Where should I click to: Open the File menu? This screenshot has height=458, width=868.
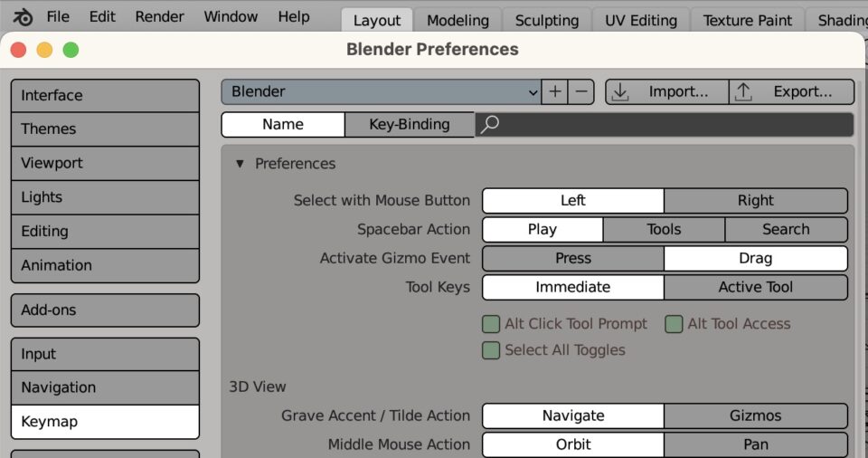click(x=57, y=17)
